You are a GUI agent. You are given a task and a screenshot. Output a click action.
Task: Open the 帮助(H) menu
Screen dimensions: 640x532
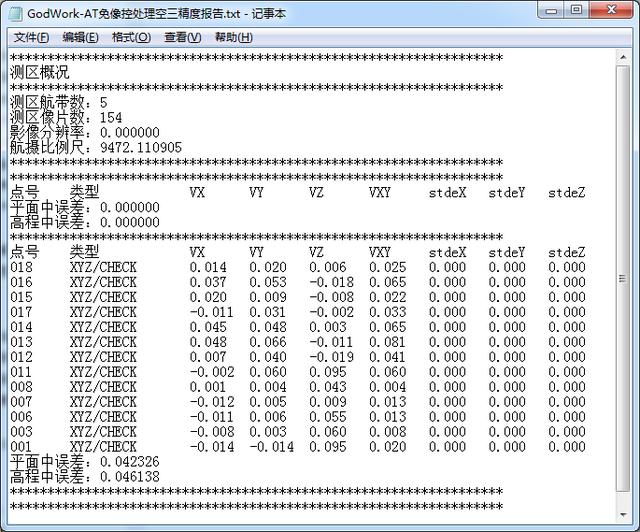233,37
